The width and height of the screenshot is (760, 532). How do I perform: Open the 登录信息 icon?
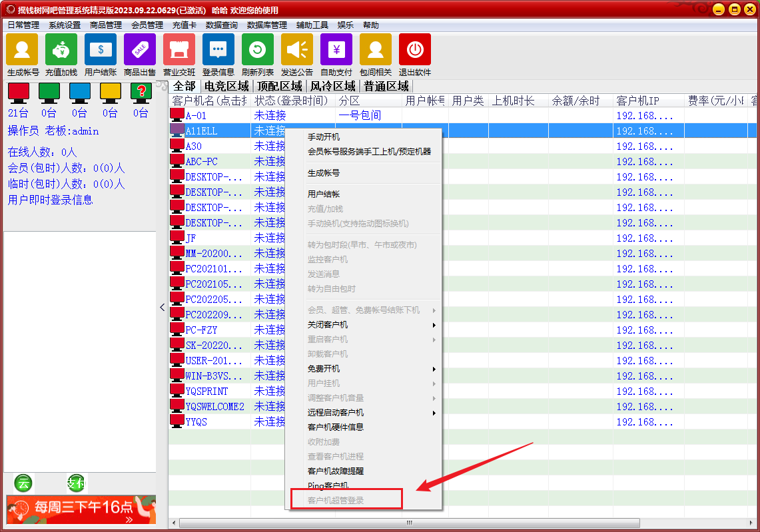coord(218,50)
